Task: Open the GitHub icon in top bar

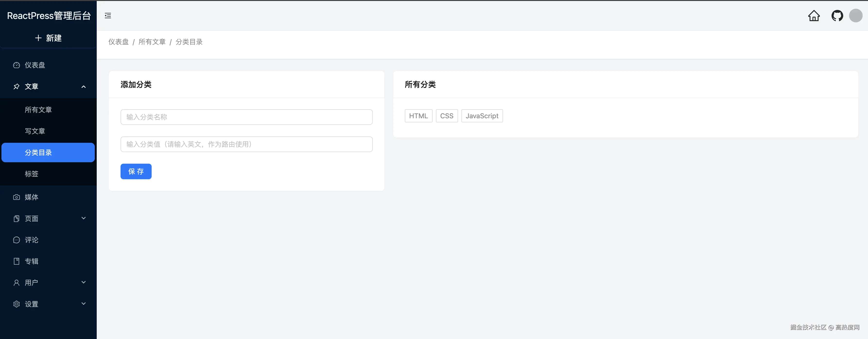Action: point(837,16)
